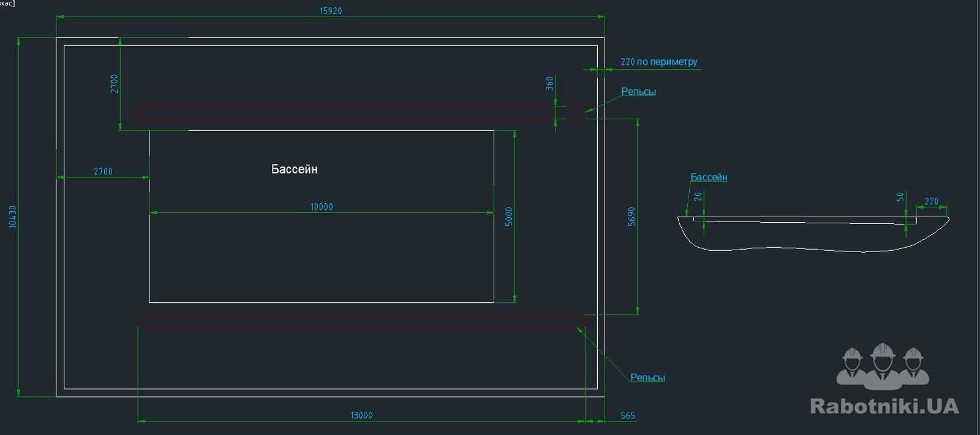Select the vertical 2700 dimension text
This screenshot has width=980, height=435.
pos(115,84)
